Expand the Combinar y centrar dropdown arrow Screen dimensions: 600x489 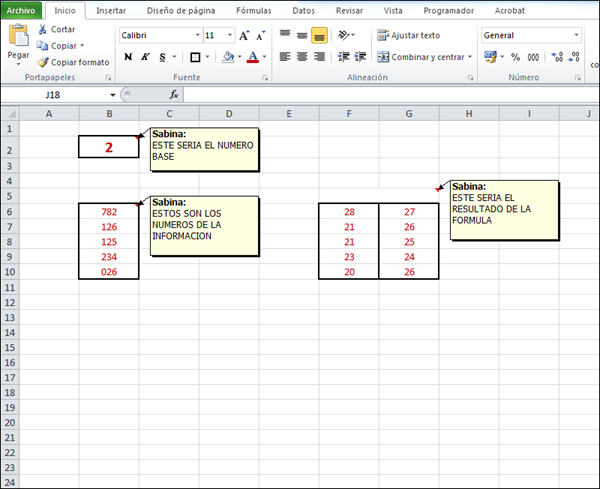click(470, 57)
